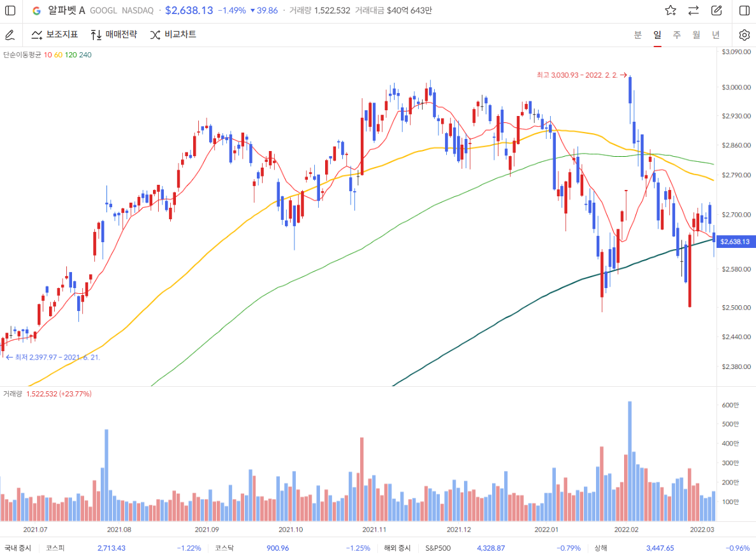Click the S&P500 index in bottom ticker

pos(440,547)
